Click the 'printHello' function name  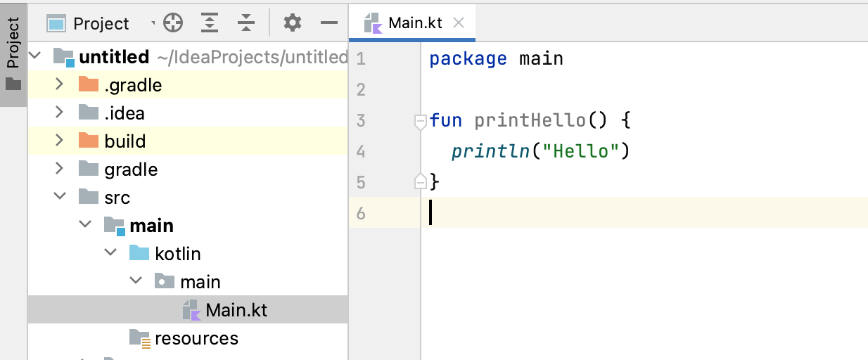[x=530, y=120]
